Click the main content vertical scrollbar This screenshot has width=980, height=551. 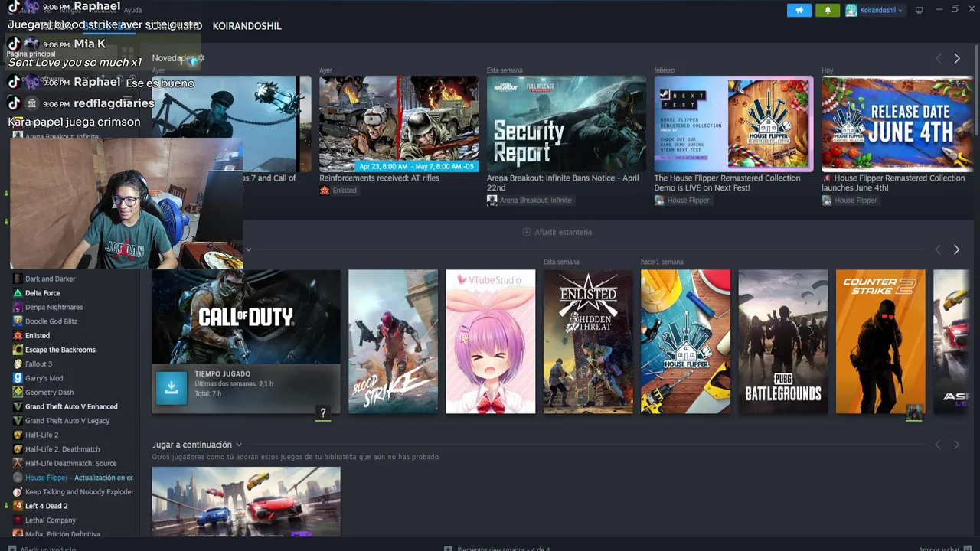(x=976, y=92)
